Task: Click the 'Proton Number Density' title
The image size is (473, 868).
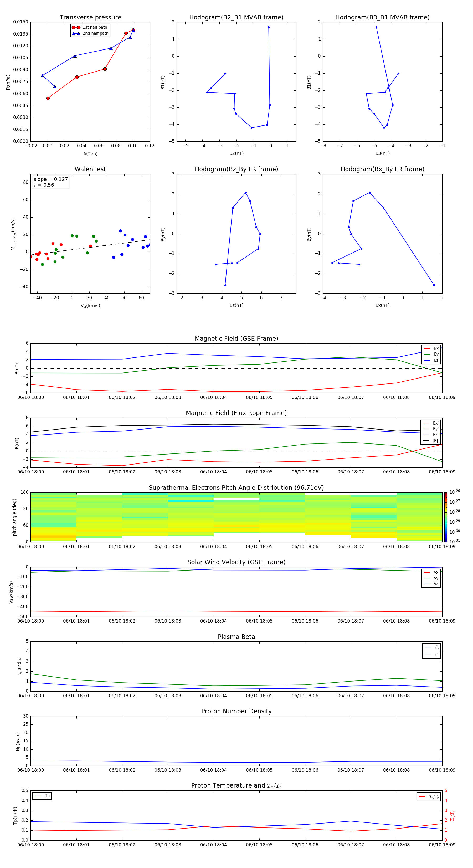Action: click(236, 711)
